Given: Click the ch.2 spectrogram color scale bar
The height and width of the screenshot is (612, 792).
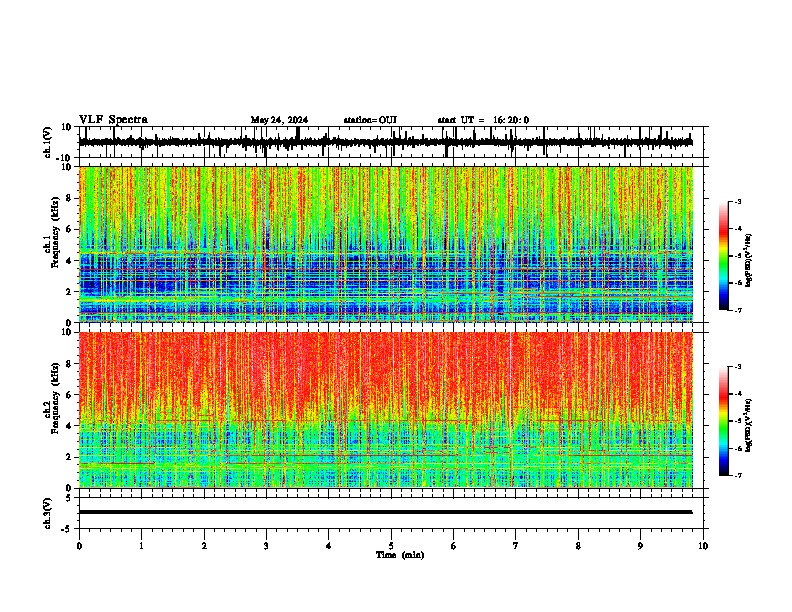Looking at the screenshot, I should click(724, 421).
